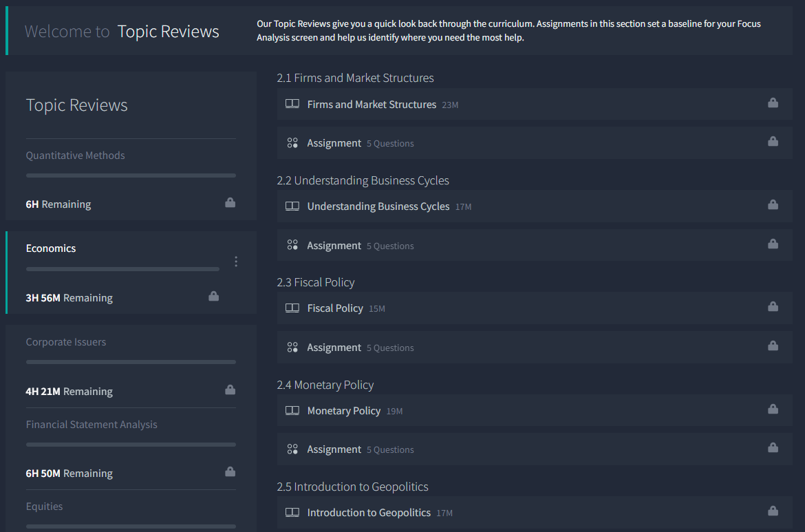Click the lock icon on Firms and Market Structures lesson

(773, 103)
